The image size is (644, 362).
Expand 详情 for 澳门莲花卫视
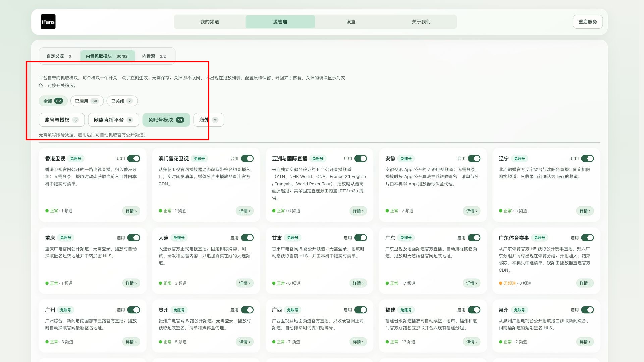pyautogui.click(x=245, y=211)
